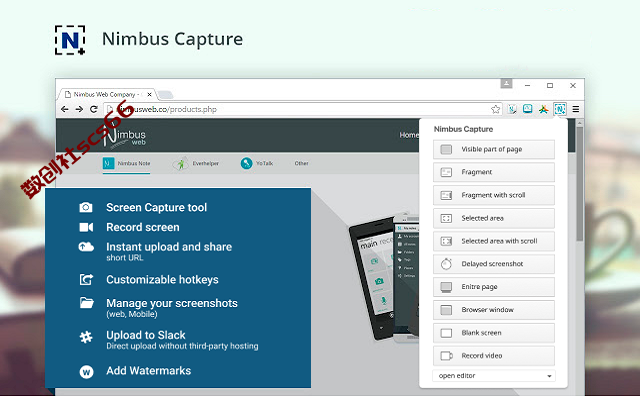
Task: Click the YoTalk icon
Action: coord(246,163)
